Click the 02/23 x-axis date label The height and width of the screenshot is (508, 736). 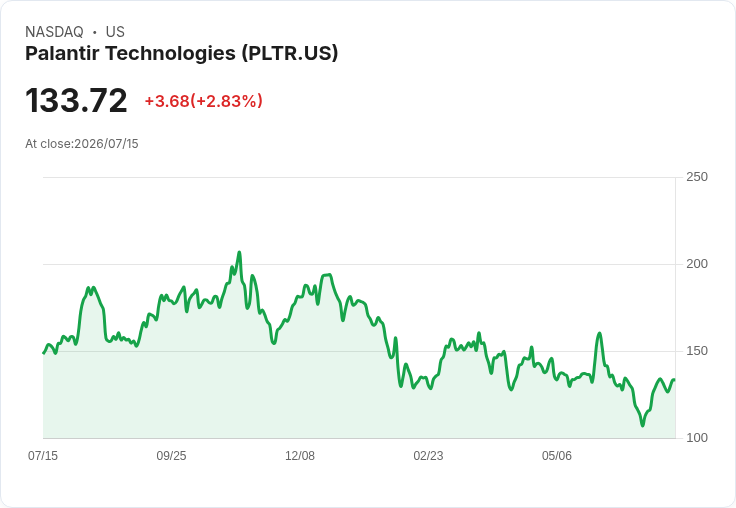[x=428, y=455]
